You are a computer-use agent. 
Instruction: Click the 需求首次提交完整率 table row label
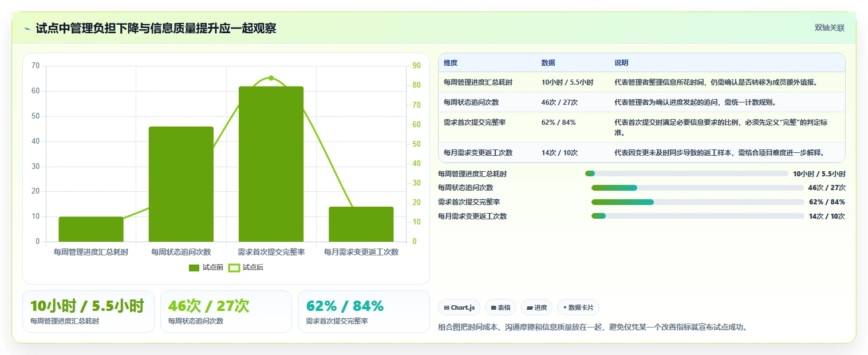pos(475,123)
